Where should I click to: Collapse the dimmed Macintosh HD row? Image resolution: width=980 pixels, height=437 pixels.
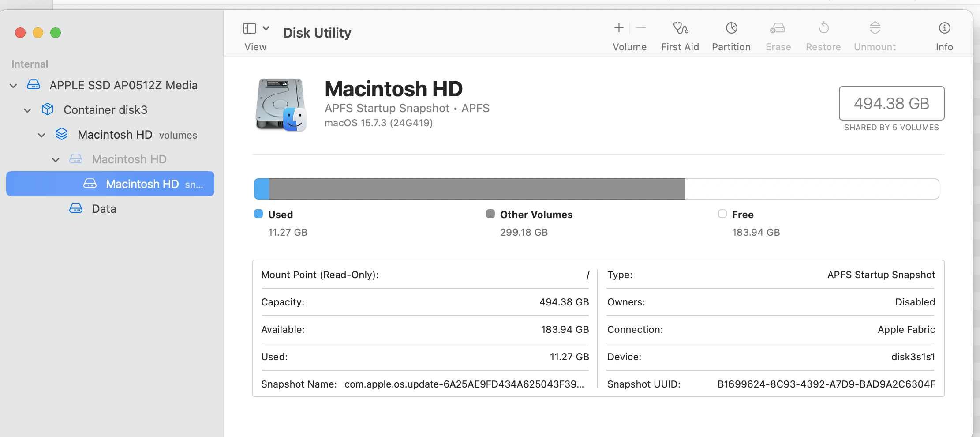point(56,160)
